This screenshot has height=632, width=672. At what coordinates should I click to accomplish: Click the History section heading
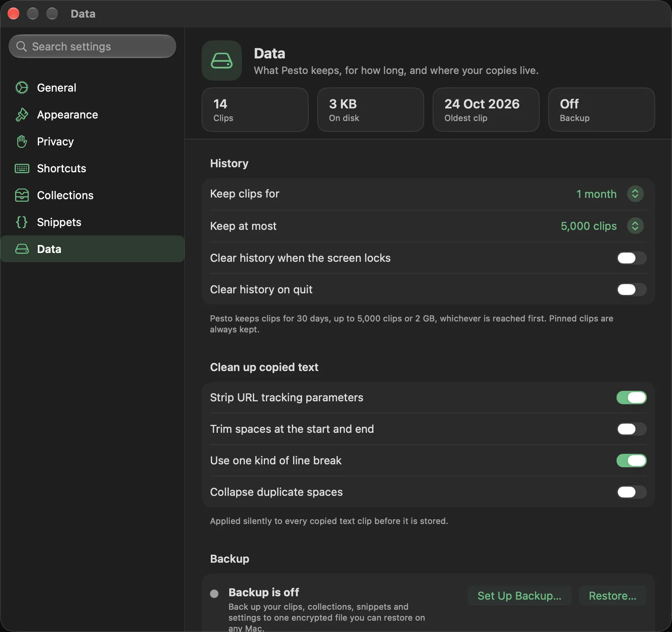(229, 163)
